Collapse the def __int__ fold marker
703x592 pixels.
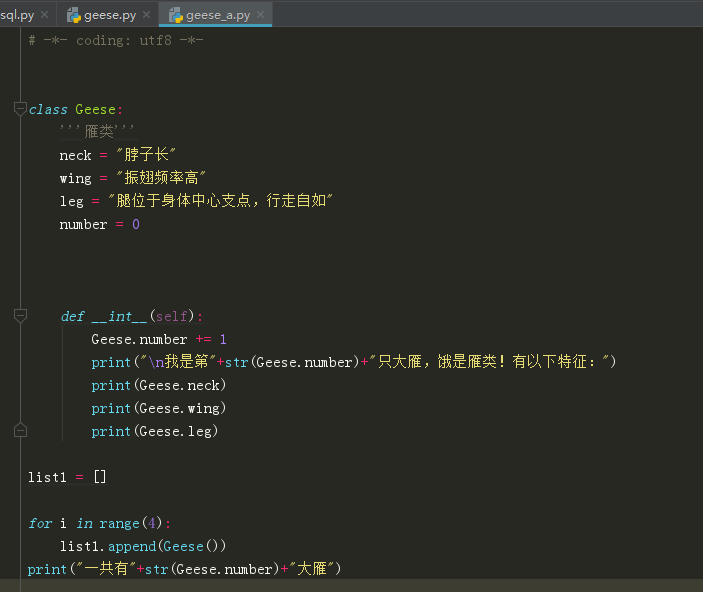pyautogui.click(x=20, y=316)
